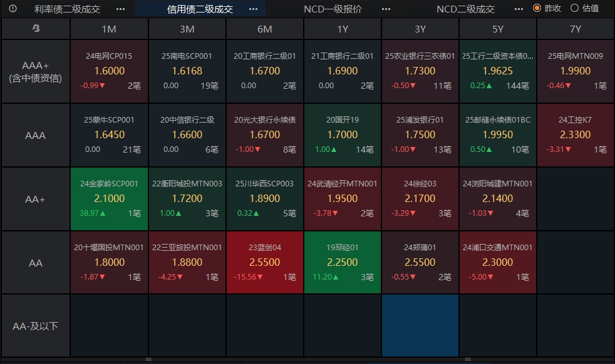
Task: Open the 25川华西SCP003 cell
Action: 265,199
